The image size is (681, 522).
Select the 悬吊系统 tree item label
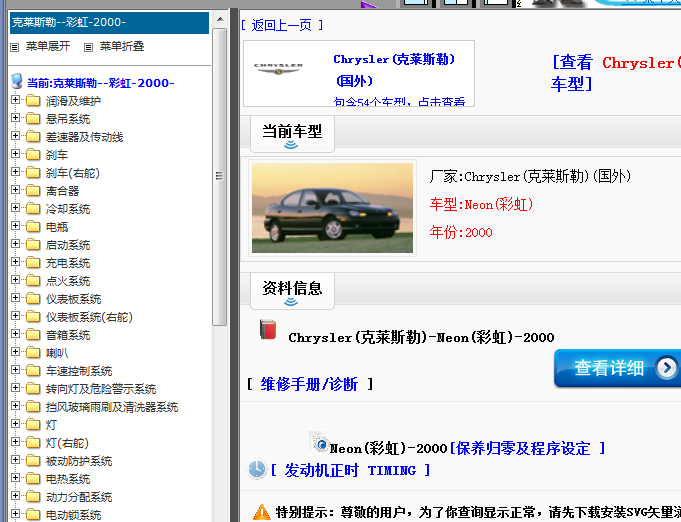[68, 119]
